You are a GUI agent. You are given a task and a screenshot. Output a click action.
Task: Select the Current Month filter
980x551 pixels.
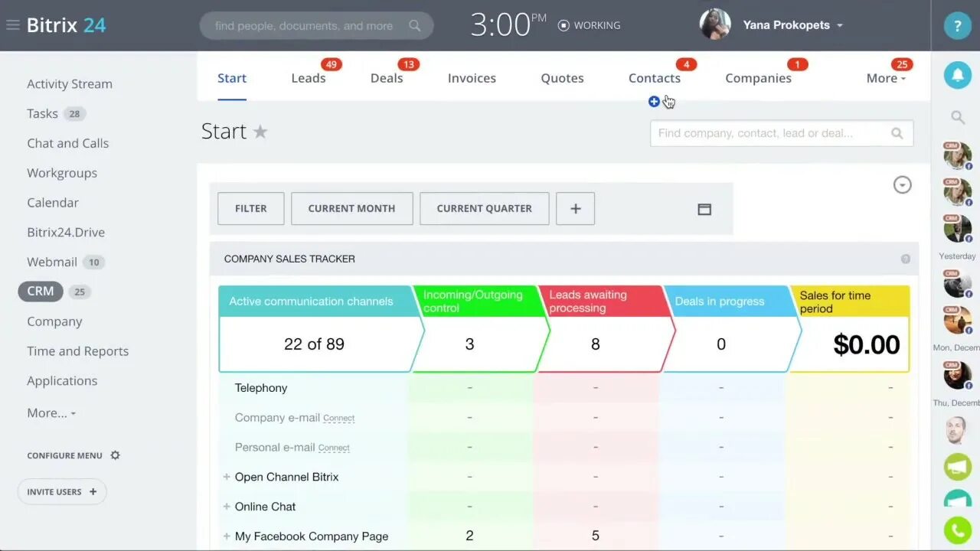(351, 208)
